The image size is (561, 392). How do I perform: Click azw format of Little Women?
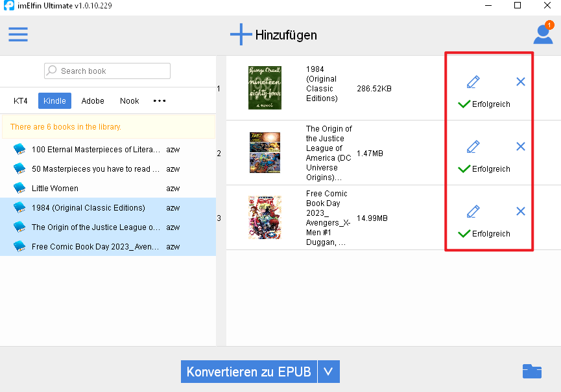(x=173, y=189)
